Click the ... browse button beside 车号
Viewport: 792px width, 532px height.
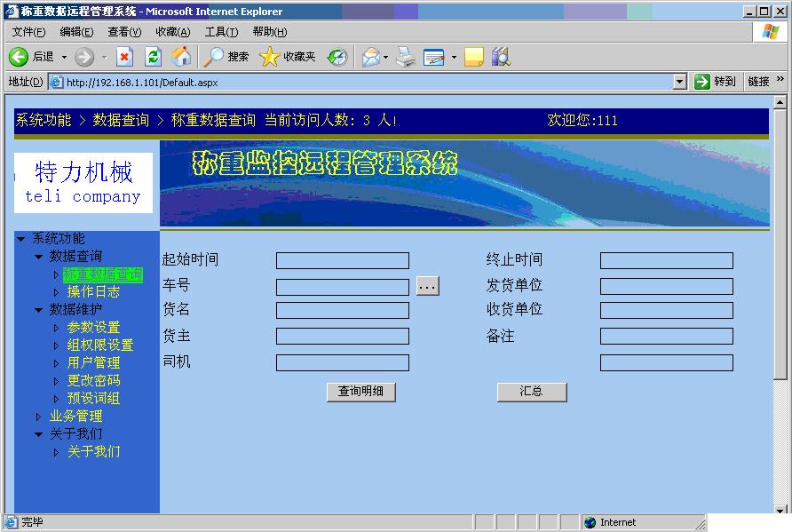(427, 287)
